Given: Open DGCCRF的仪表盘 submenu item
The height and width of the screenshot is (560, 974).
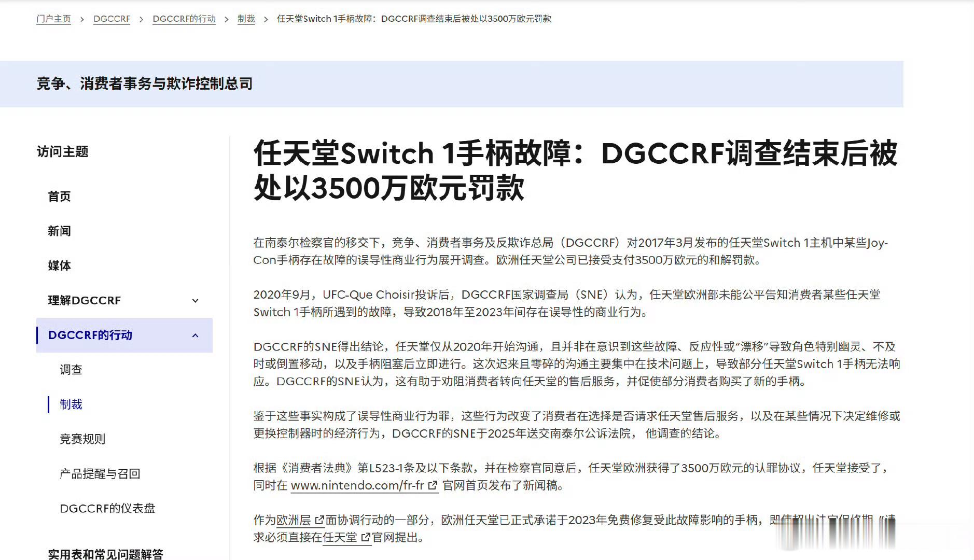Looking at the screenshot, I should (107, 508).
